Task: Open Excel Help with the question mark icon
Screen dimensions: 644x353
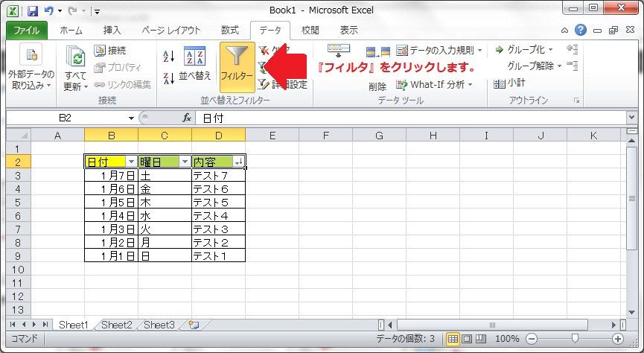Action: pos(580,30)
